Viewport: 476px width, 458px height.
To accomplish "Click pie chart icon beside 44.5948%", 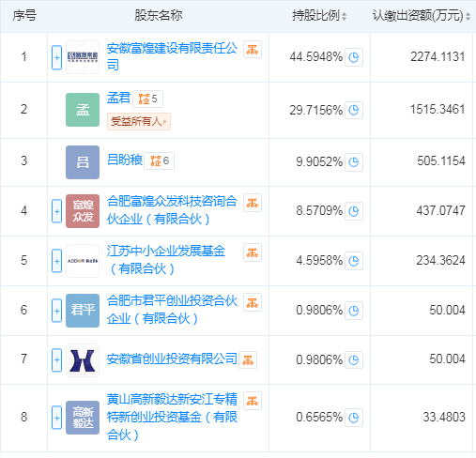I will (354, 57).
